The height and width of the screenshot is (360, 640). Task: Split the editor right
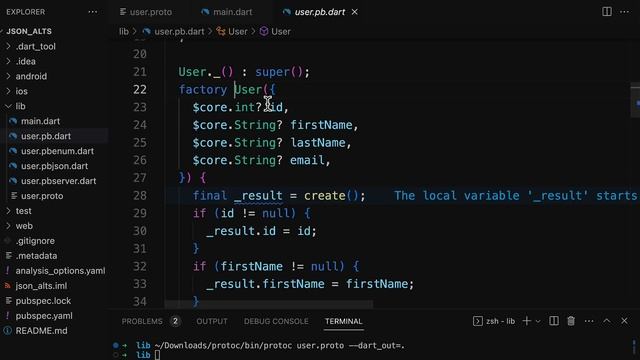click(x=607, y=12)
